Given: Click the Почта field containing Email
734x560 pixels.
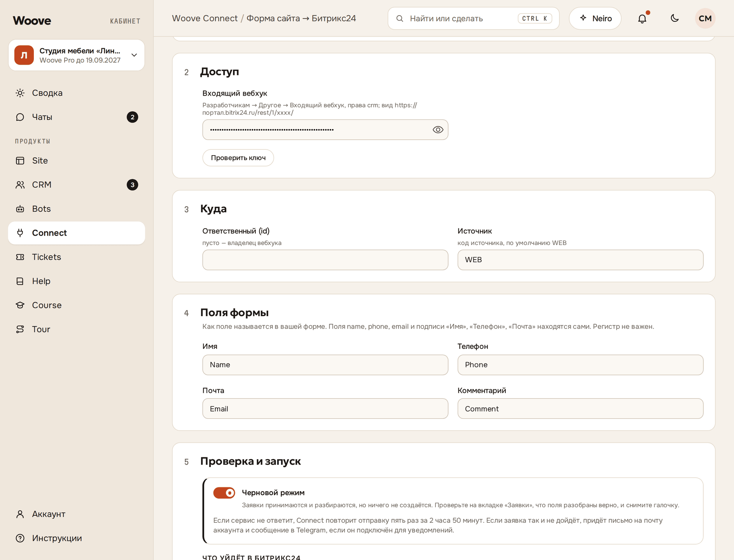Looking at the screenshot, I should [x=325, y=409].
